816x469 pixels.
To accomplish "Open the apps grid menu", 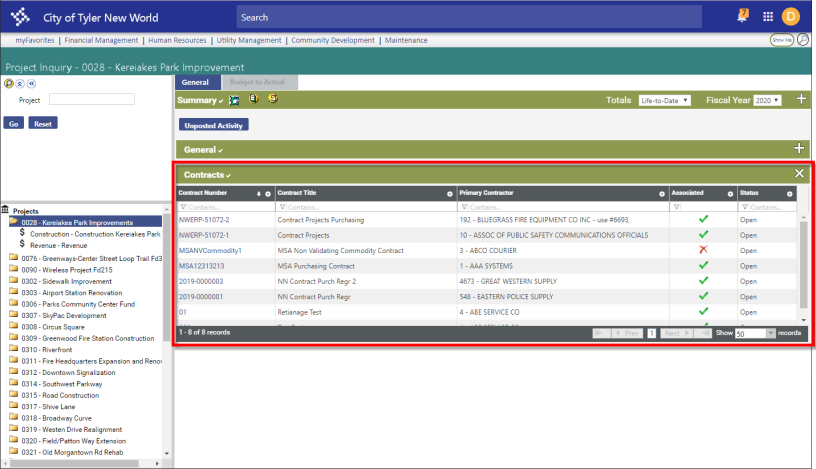I will tap(768, 17).
